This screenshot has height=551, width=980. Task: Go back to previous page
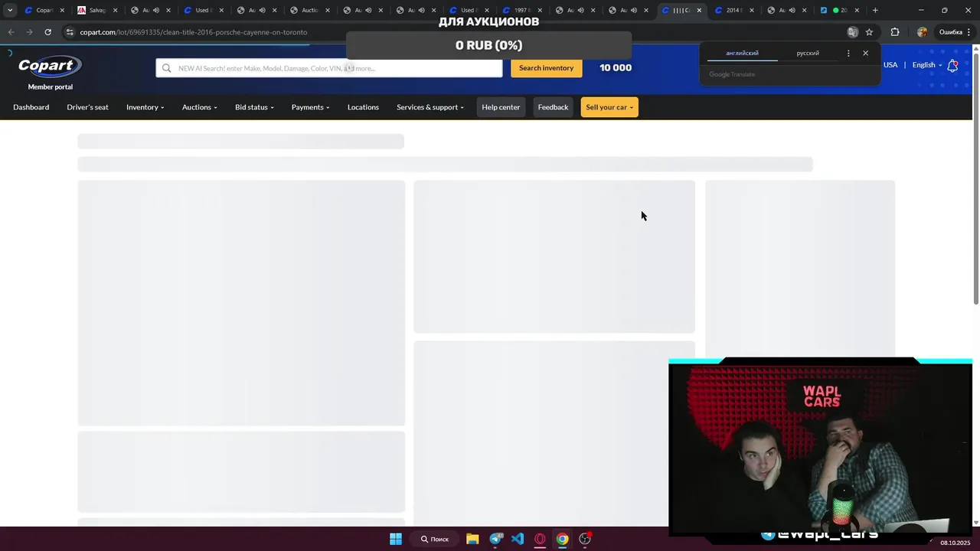coord(11,32)
